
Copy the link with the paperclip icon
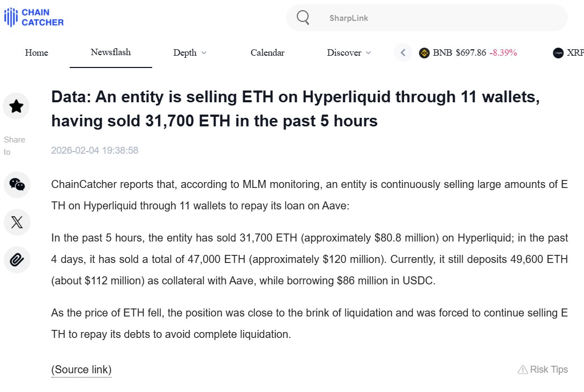pos(17,260)
